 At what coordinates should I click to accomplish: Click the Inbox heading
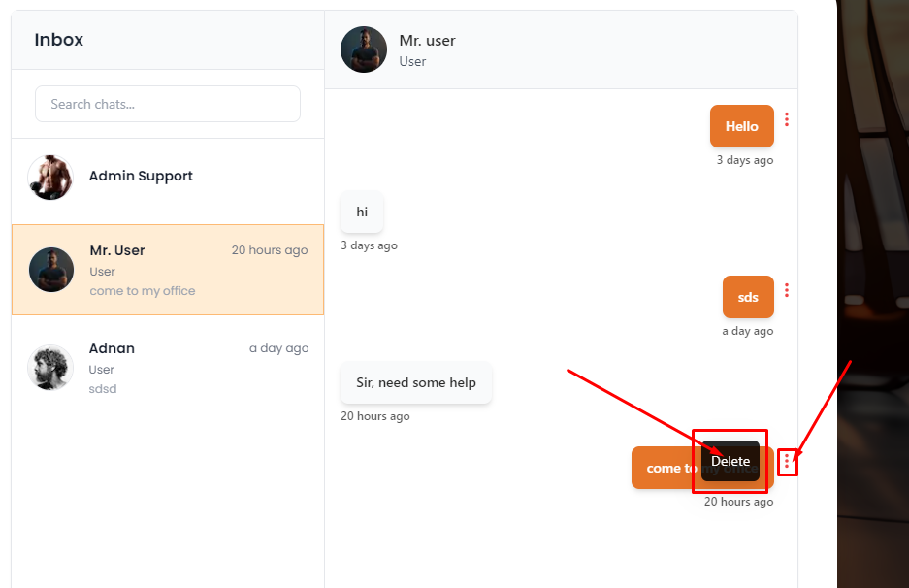(59, 40)
